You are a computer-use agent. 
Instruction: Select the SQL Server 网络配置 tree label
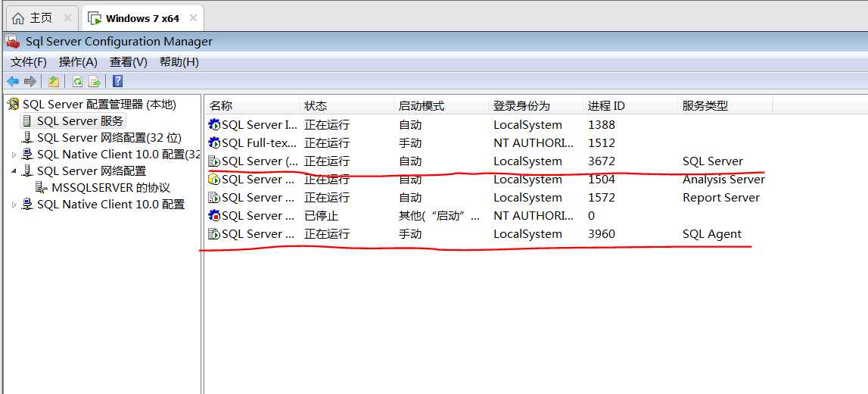[92, 171]
